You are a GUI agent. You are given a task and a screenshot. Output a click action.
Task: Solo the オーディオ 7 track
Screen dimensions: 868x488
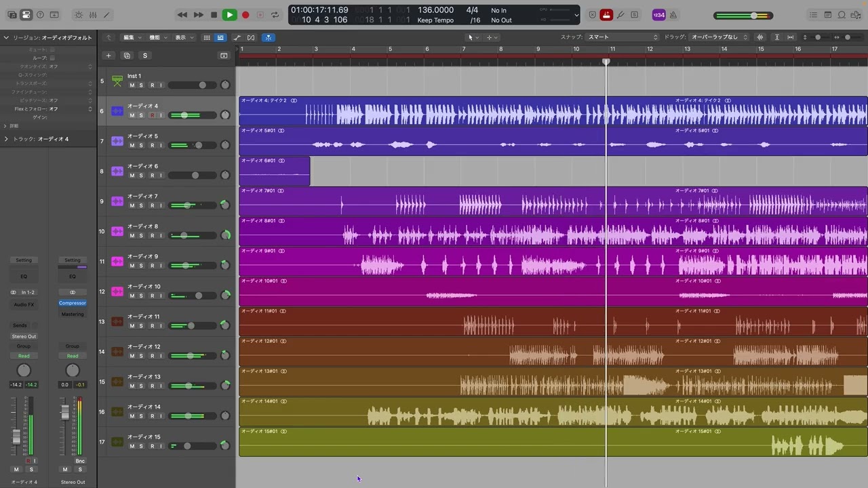(x=141, y=205)
